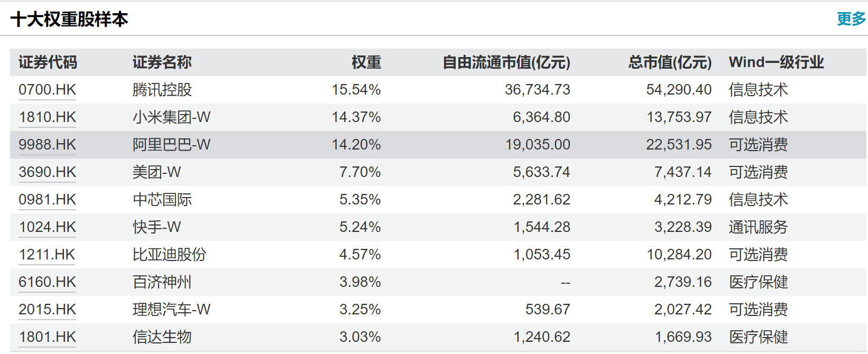The image size is (868, 354).
Task: Open stock code 1810.HK
Action: (x=48, y=117)
